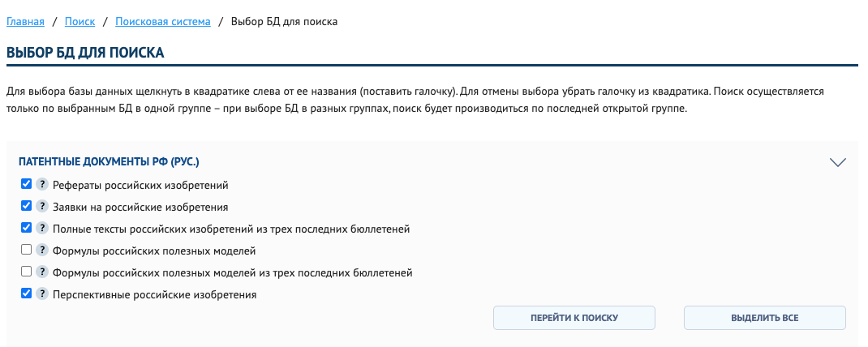This screenshot has height=347, width=868.
Task: Open the Поиск breadcrumb link
Action: click(x=79, y=21)
